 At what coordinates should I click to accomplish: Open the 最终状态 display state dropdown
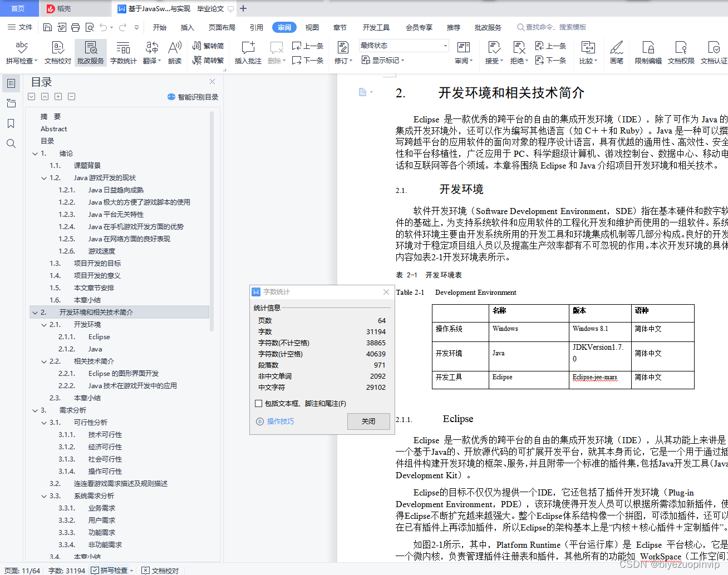[x=404, y=46]
